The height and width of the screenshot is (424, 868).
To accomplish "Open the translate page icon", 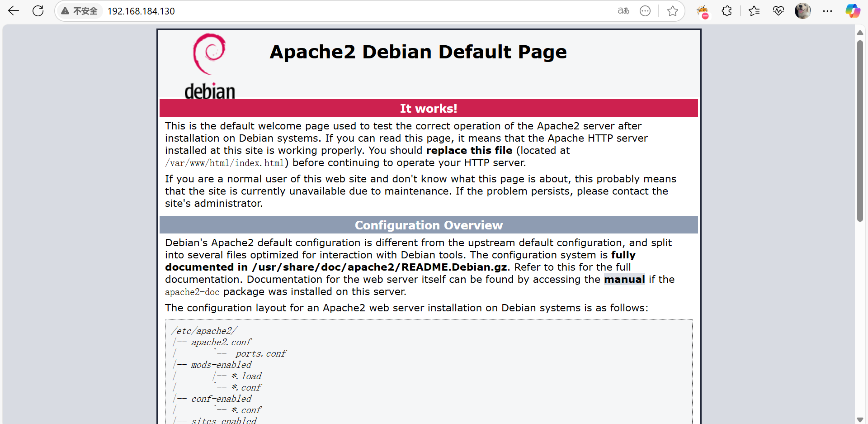I will coord(623,11).
